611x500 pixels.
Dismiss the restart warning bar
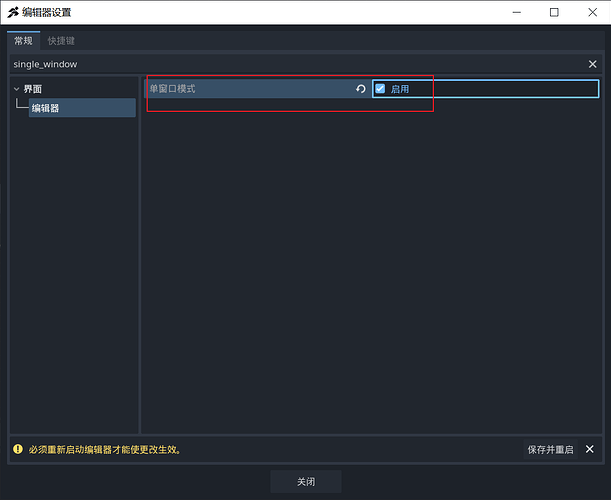point(590,449)
